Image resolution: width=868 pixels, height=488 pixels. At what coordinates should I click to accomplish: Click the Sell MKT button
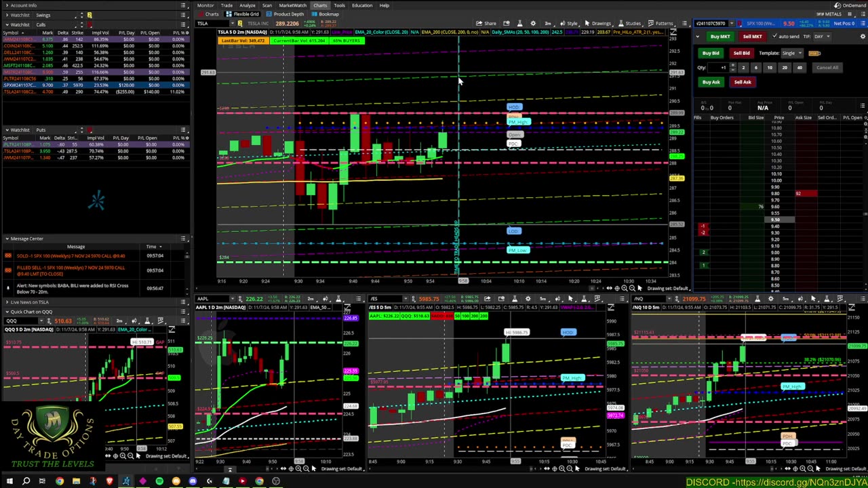(752, 37)
